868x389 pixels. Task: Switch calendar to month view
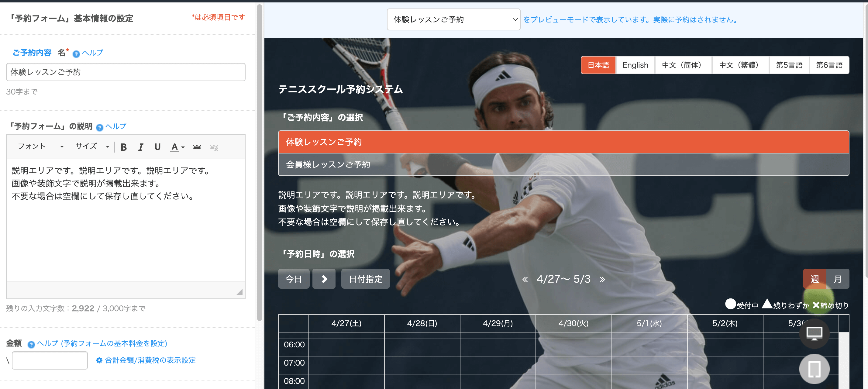tap(838, 279)
